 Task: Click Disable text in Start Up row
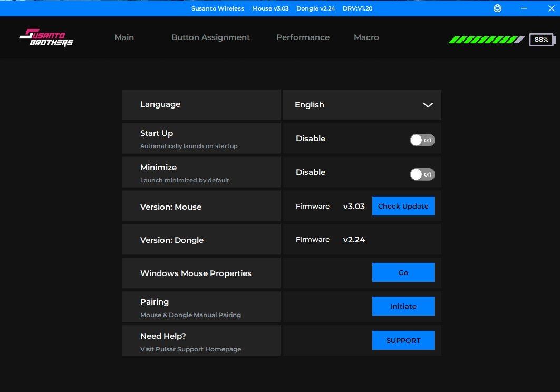coord(311,139)
